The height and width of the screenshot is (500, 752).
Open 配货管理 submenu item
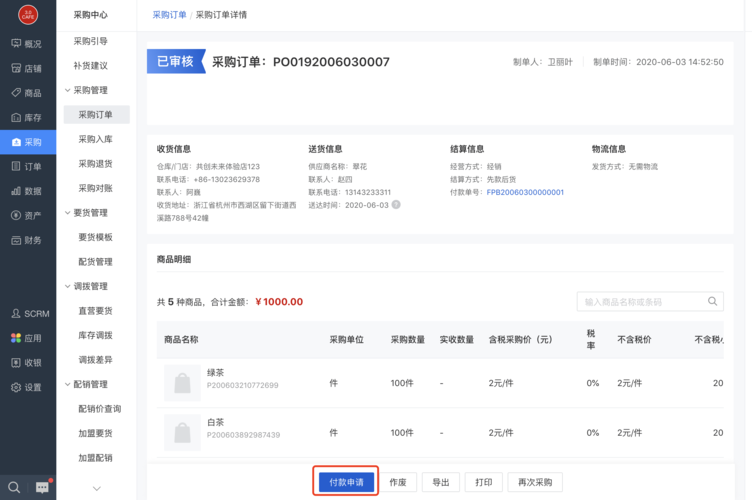(95, 262)
